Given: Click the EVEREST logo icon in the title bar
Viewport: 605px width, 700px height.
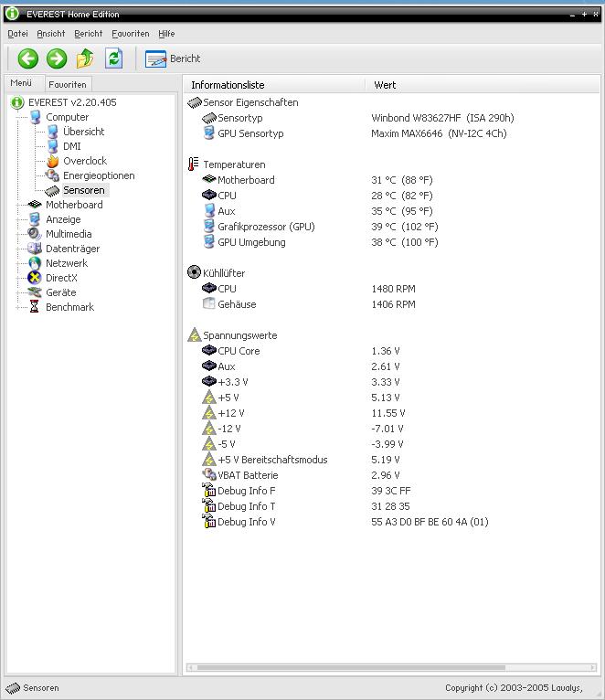Looking at the screenshot, I should pyautogui.click(x=12, y=14).
